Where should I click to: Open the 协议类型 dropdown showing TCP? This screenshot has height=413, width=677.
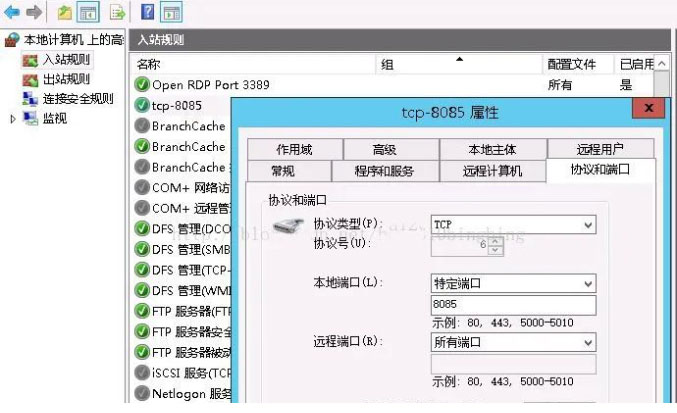pyautogui.click(x=512, y=224)
